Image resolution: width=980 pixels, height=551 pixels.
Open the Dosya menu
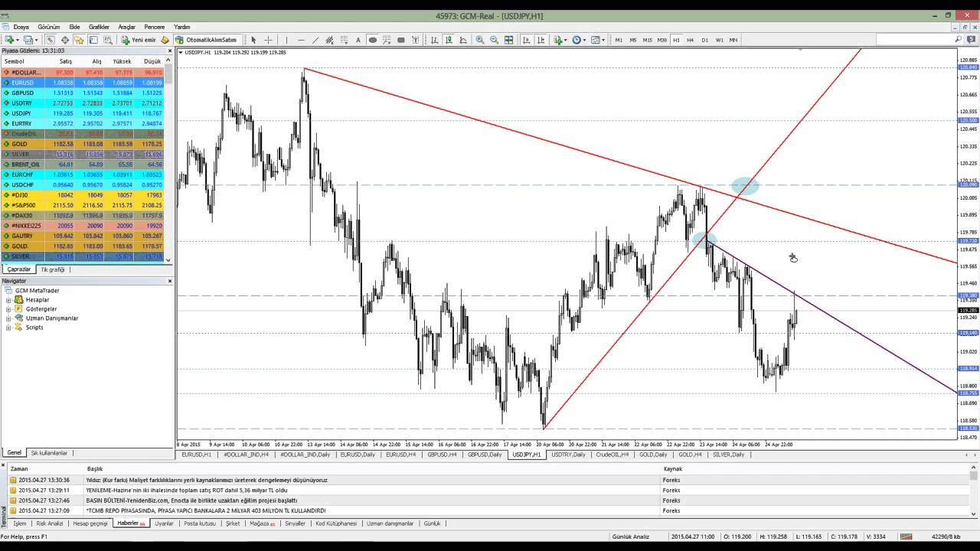(21, 27)
